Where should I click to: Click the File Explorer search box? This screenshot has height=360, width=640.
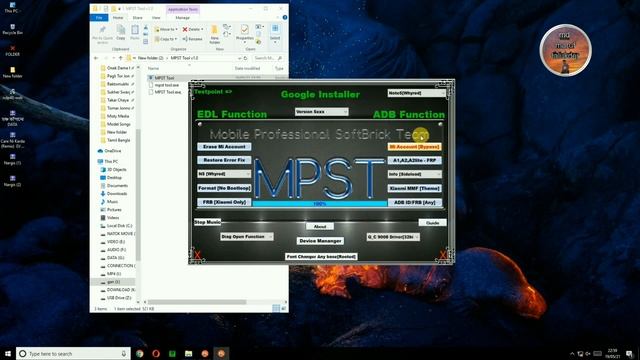268,58
